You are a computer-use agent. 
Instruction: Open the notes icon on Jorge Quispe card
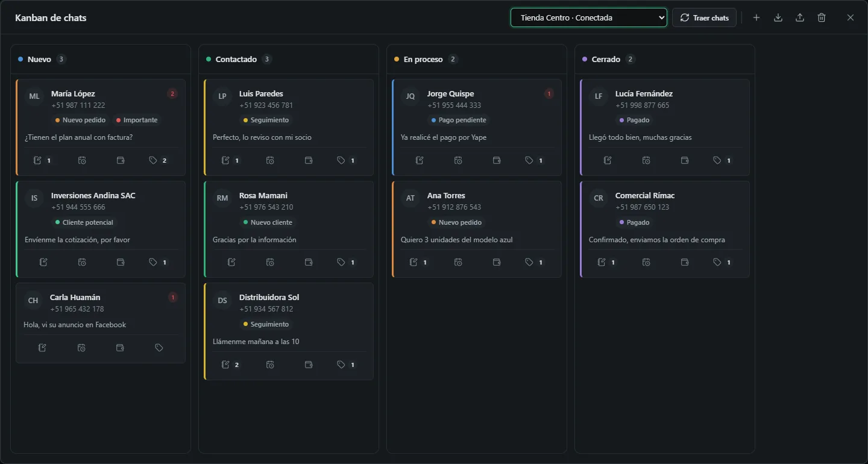(420, 160)
